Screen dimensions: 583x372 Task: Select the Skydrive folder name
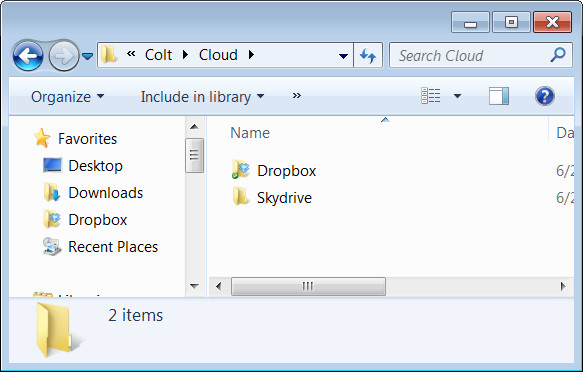click(x=284, y=198)
